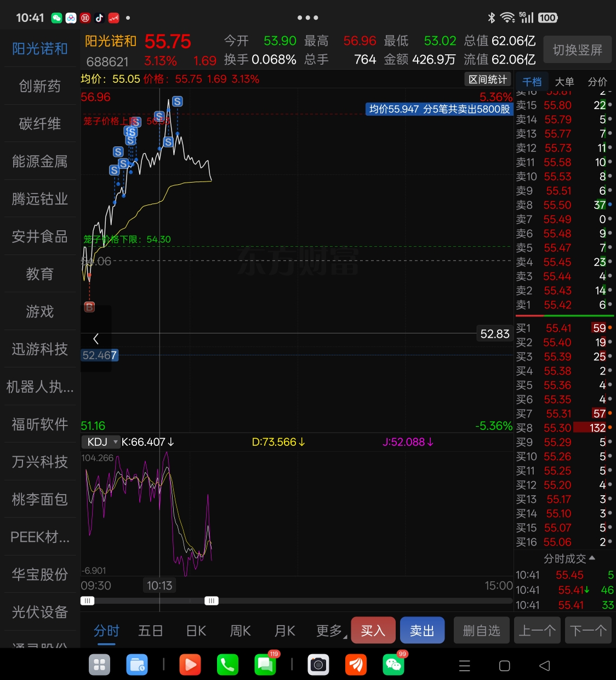Launch the orange video player dock icon
Image resolution: width=616 pixels, height=680 pixels.
coord(190,665)
